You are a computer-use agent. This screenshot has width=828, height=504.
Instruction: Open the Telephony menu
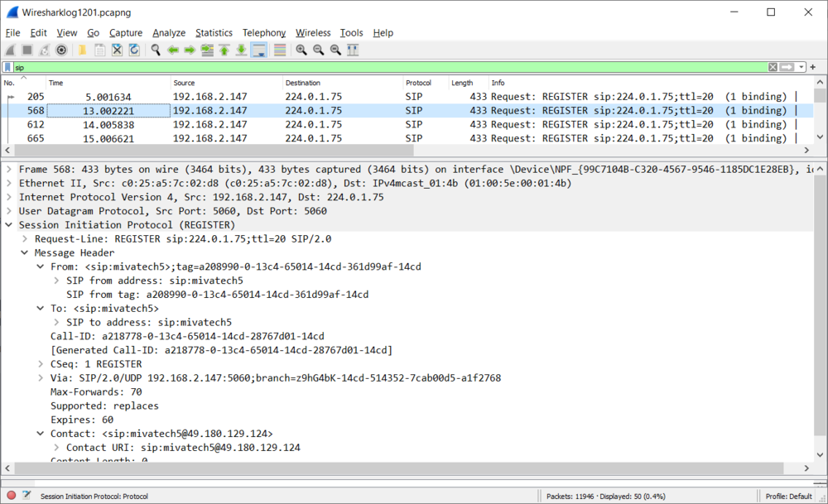(264, 33)
